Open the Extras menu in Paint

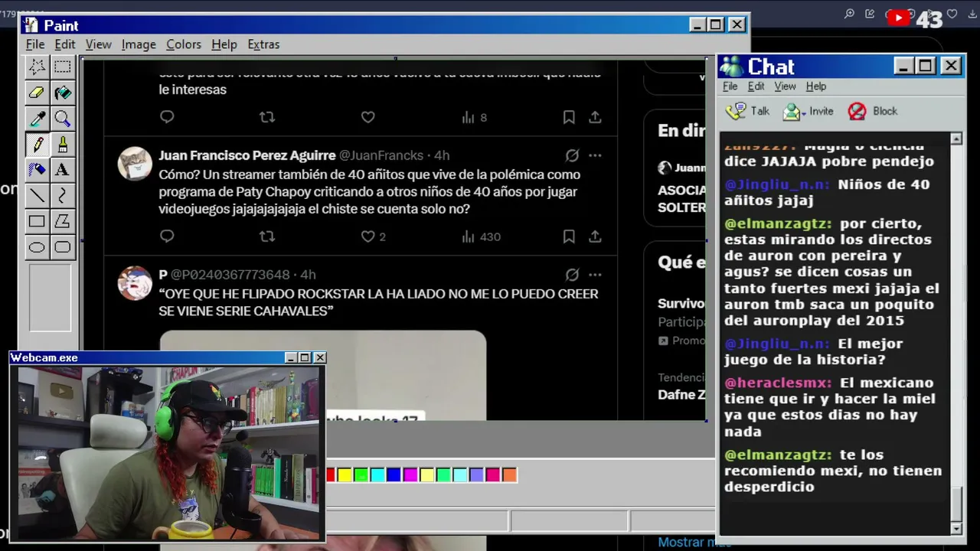pyautogui.click(x=263, y=44)
